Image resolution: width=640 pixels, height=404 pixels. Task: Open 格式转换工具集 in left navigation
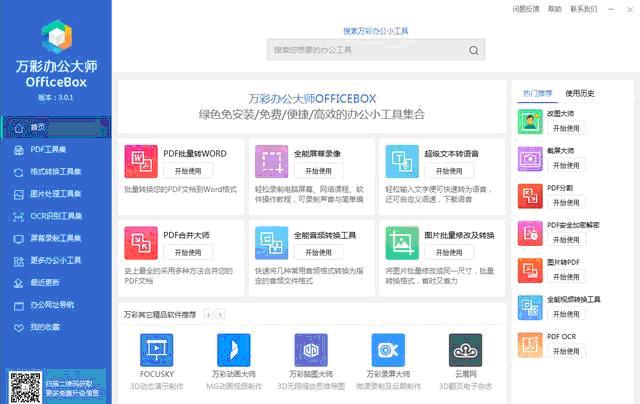tap(56, 172)
